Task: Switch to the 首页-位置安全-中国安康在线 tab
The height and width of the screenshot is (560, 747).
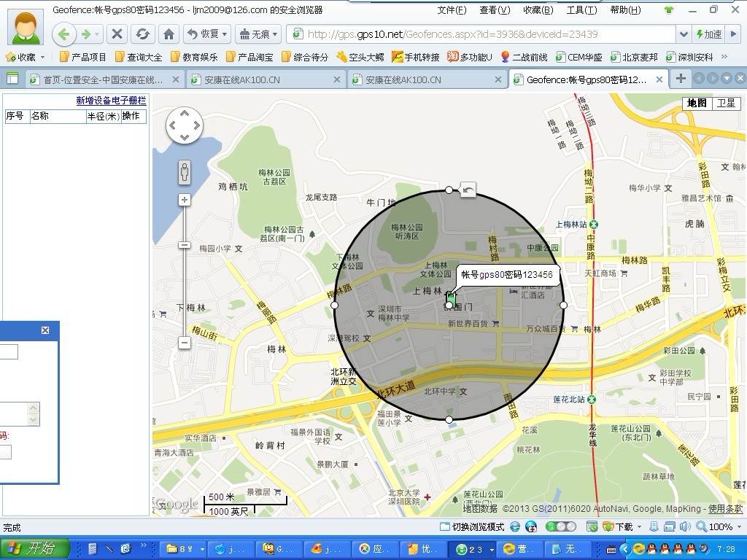Action: 104,79
